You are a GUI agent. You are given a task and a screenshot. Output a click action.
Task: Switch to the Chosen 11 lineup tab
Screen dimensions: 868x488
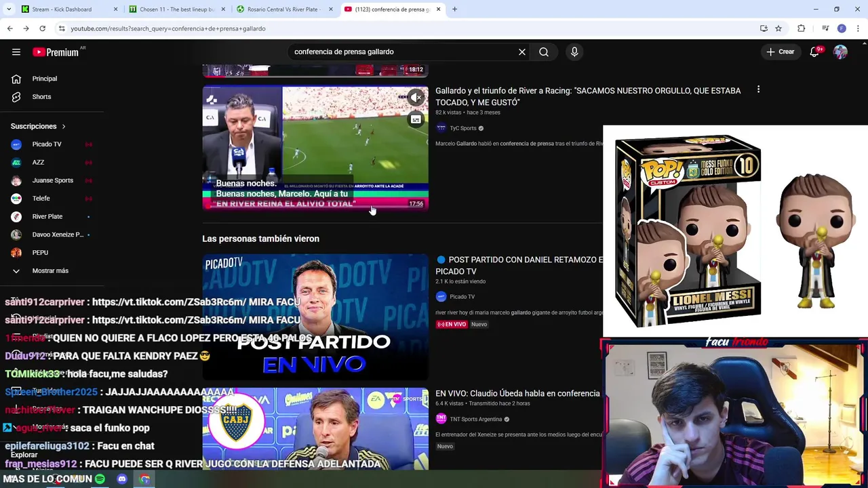[176, 9]
